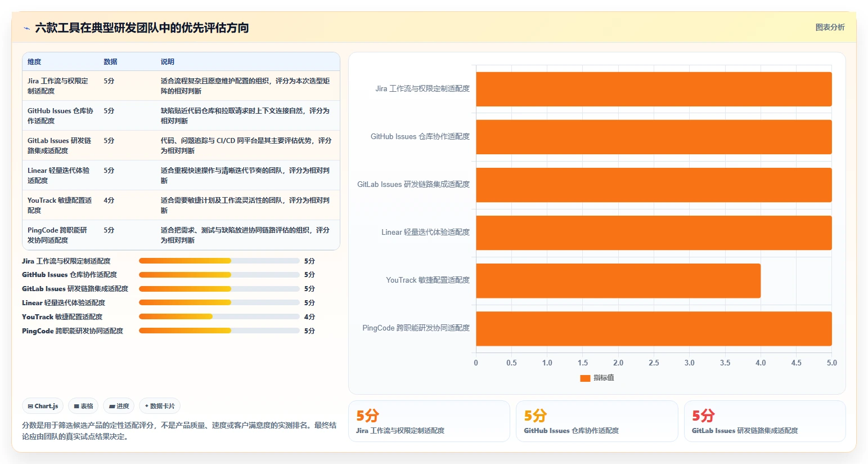The width and height of the screenshot is (868, 464).
Task: Select the table cell GitLab Issues 研发链路集成适配度
Action: click(x=60, y=145)
